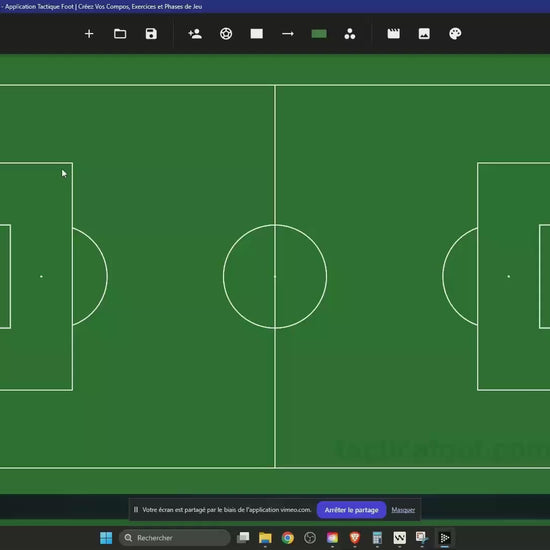The image size is (550, 550).
Task: Open the Windows Start menu
Action: pos(106,538)
